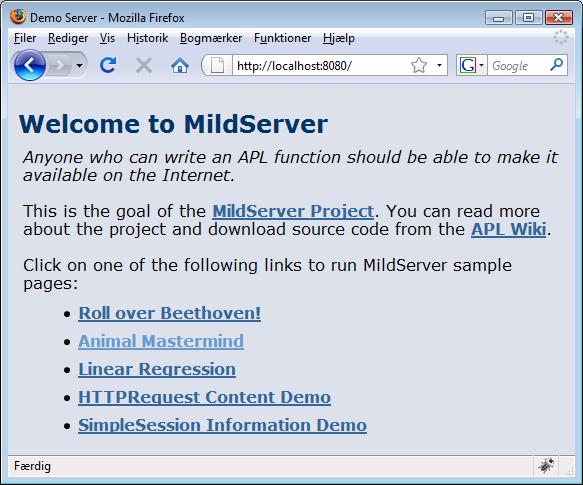Open the Bogmærker menu

pyautogui.click(x=211, y=38)
